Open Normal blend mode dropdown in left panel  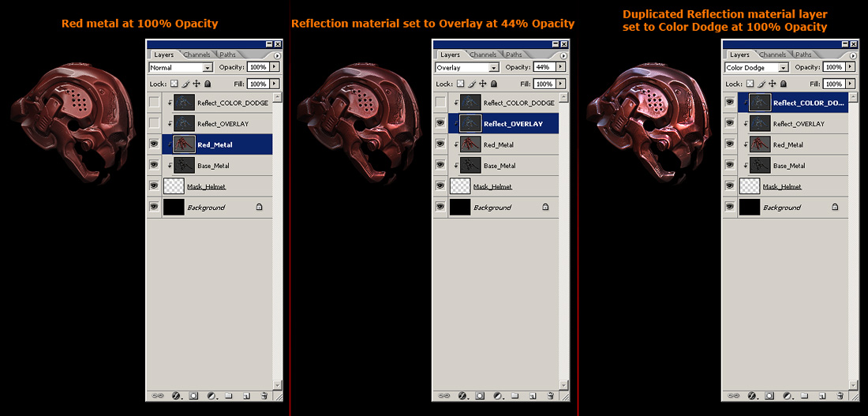pyautogui.click(x=208, y=68)
